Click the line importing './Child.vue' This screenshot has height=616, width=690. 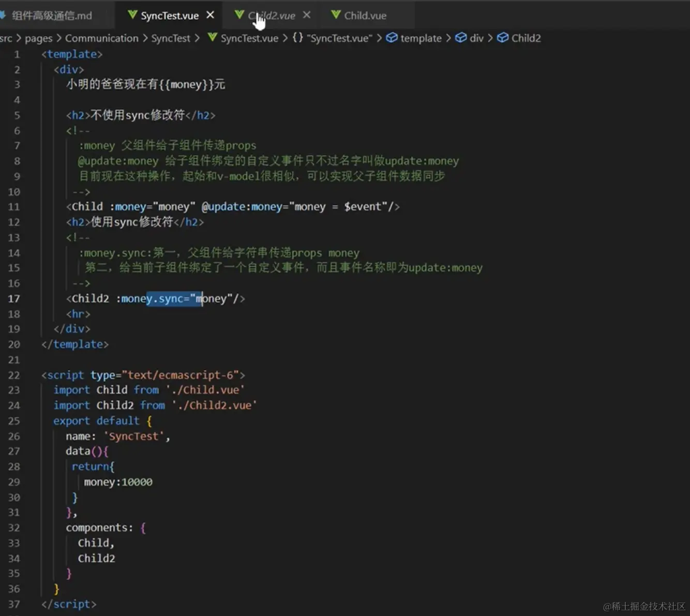coord(149,390)
